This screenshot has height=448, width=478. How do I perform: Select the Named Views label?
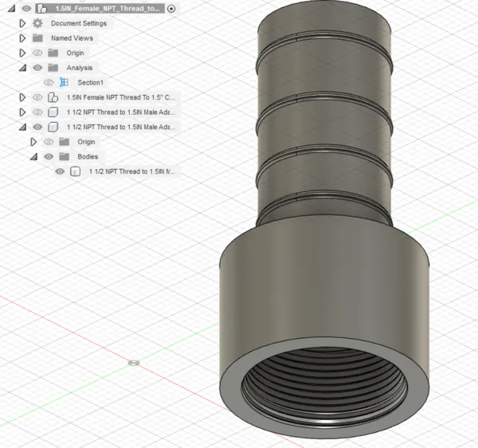coord(72,38)
